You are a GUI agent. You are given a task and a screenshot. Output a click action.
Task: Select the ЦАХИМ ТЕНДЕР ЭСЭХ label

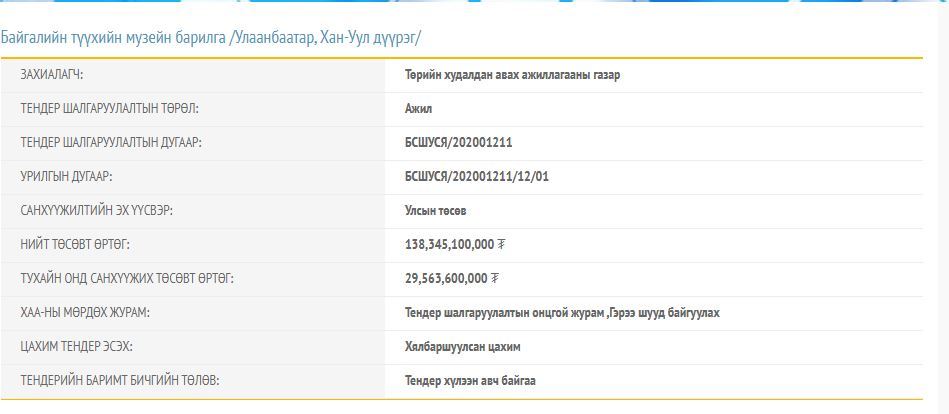(76, 347)
